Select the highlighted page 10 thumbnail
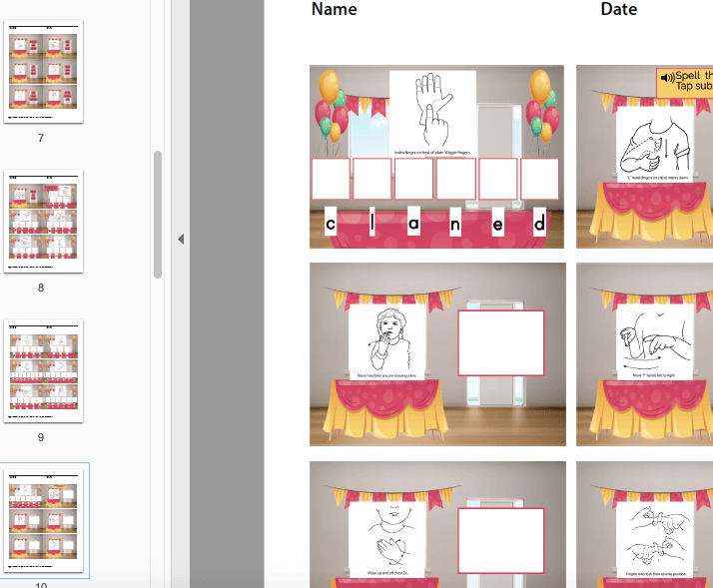Viewport: 713px width, 588px height. (x=44, y=519)
